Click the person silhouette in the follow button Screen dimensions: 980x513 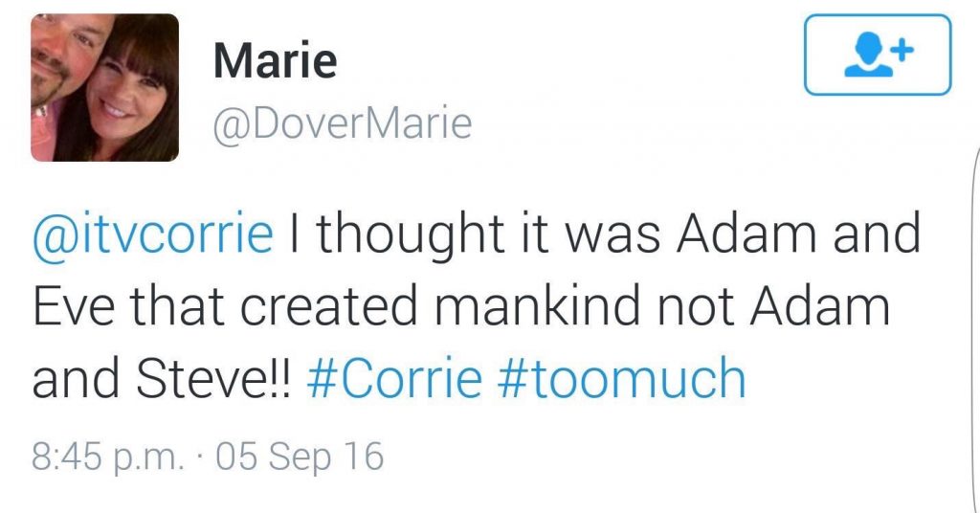pyautogui.click(x=865, y=58)
